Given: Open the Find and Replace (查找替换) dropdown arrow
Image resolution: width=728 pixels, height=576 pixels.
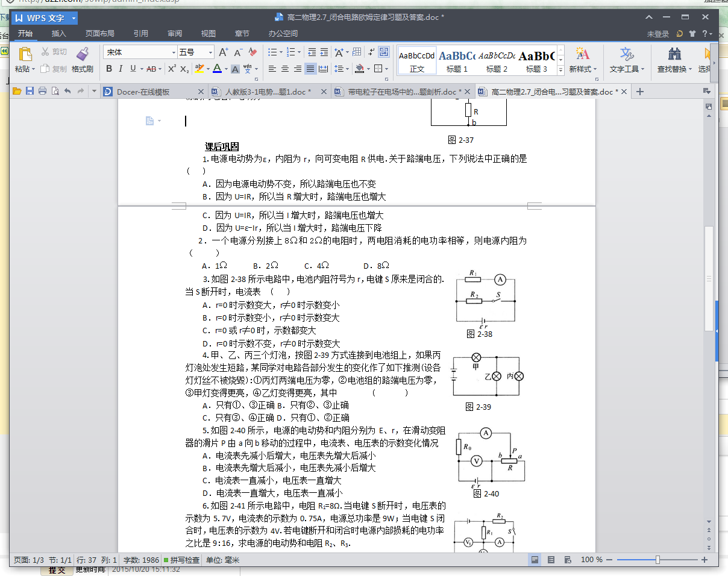Looking at the screenshot, I should point(691,69).
